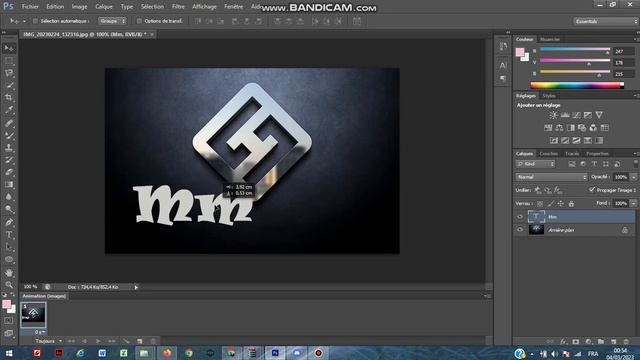
Task: Open the Calque menu
Action: [x=104, y=7]
